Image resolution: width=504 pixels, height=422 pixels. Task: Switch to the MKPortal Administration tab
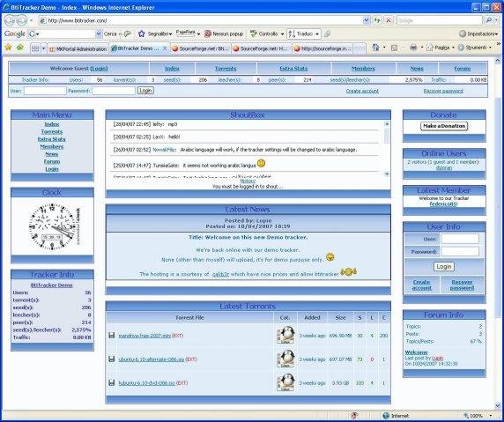(x=78, y=49)
